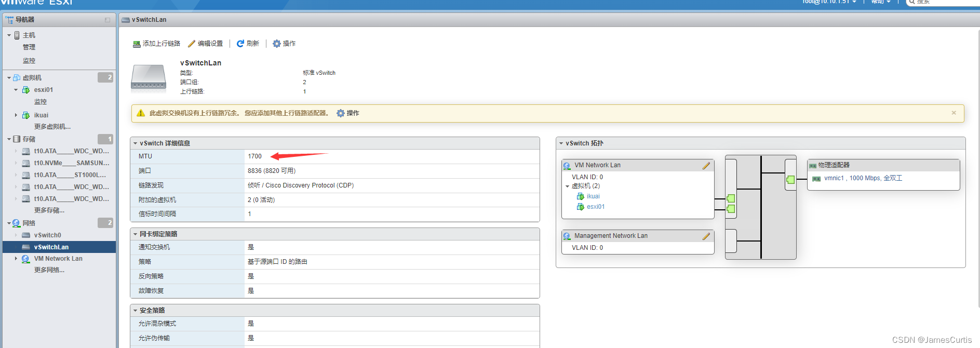Viewport: 980px width, 348px height.
Task: Select ikuai virtual machine in navigator
Action: click(x=41, y=115)
